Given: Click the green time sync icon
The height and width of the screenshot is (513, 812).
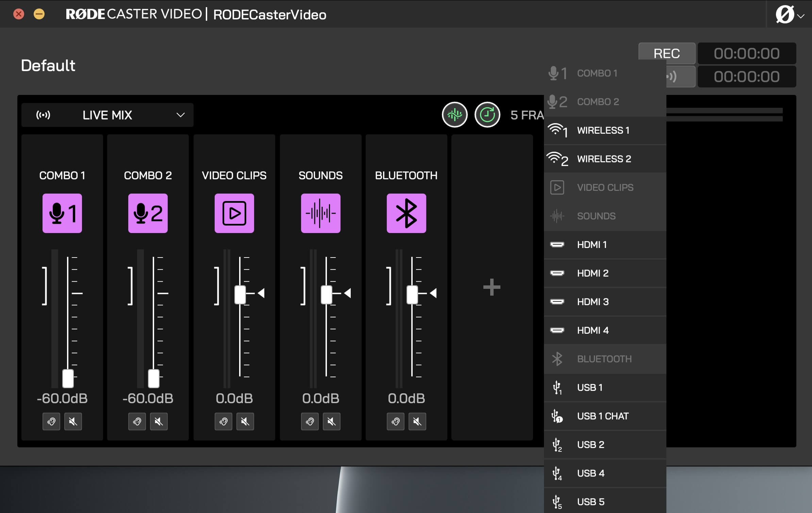Looking at the screenshot, I should [x=487, y=115].
